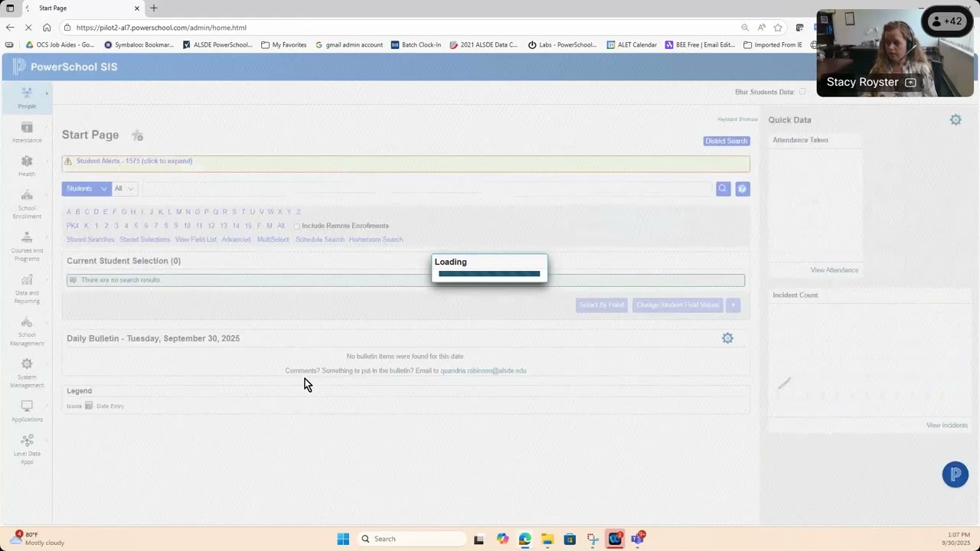The width and height of the screenshot is (980, 551).
Task: Click the District Search button
Action: [x=727, y=141]
